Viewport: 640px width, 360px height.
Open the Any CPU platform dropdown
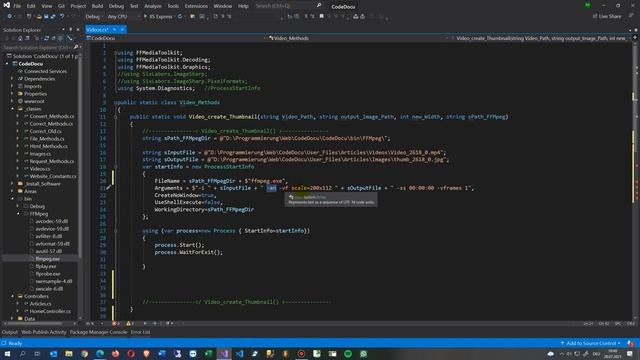122,16
